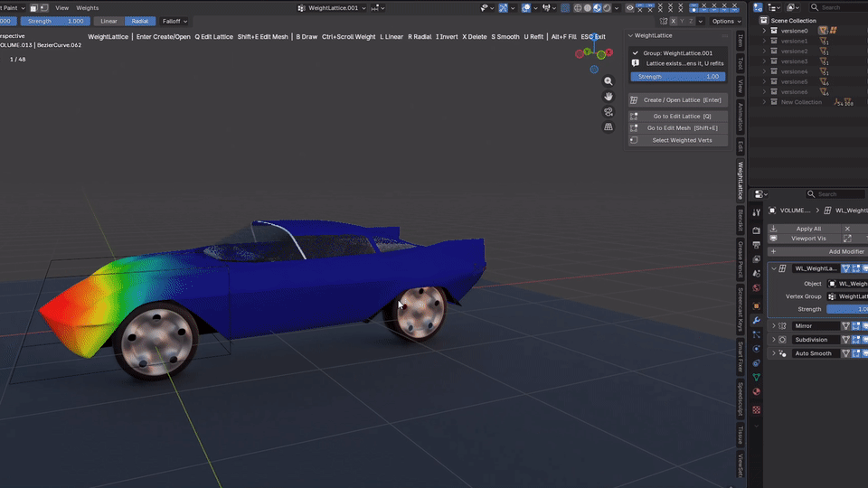
Task: Click the viewport zoom magnifier icon
Action: tap(609, 81)
